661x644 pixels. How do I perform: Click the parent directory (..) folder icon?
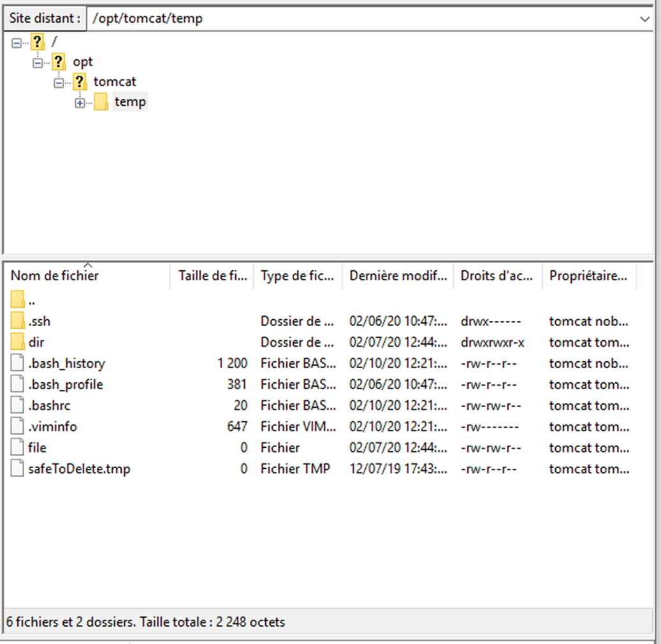[x=18, y=300]
